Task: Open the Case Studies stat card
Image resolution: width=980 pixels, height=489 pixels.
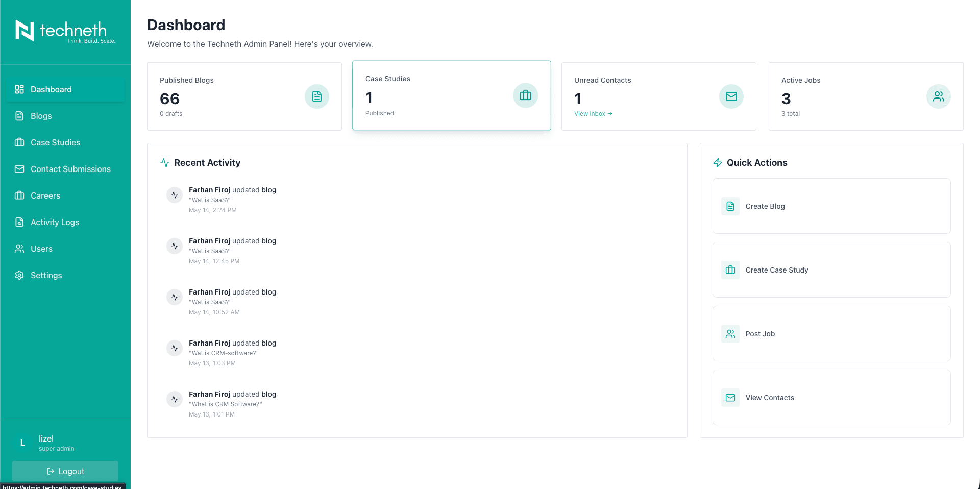Action: point(452,95)
